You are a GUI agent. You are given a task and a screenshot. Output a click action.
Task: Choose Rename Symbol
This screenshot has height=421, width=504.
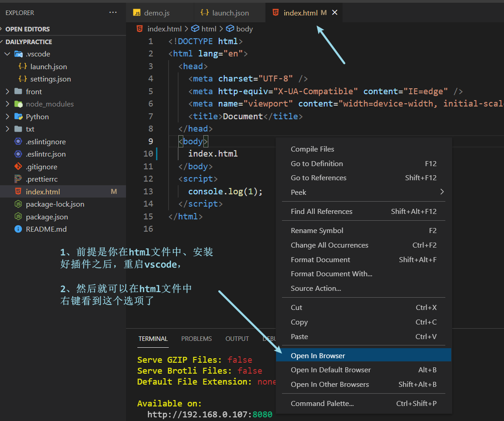[x=363, y=231]
